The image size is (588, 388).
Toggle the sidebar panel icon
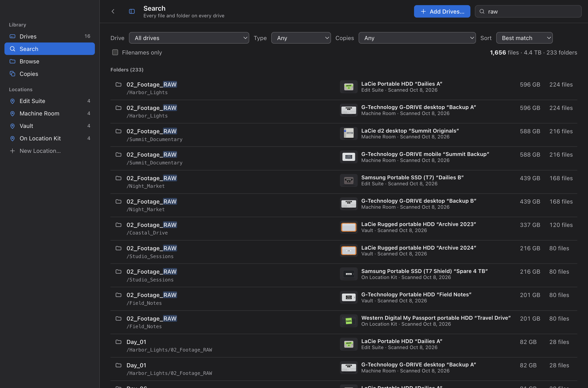(x=132, y=11)
